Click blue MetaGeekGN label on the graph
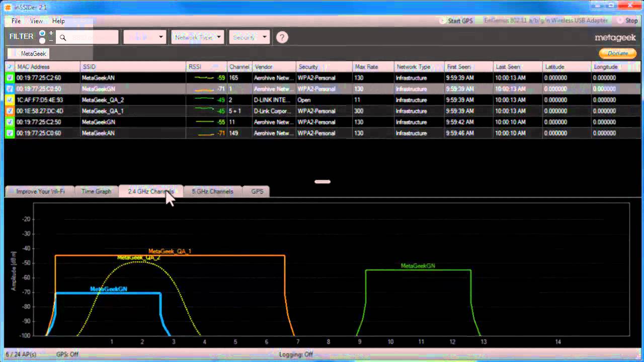This screenshot has width=644, height=362. (x=109, y=289)
